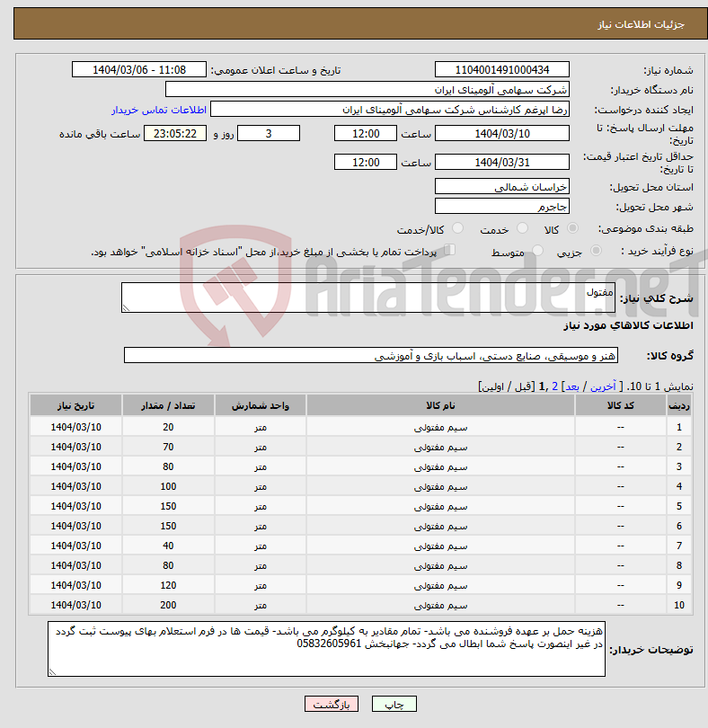
Task: Click the resize grip of buyer notes textarea
Action: point(52,671)
